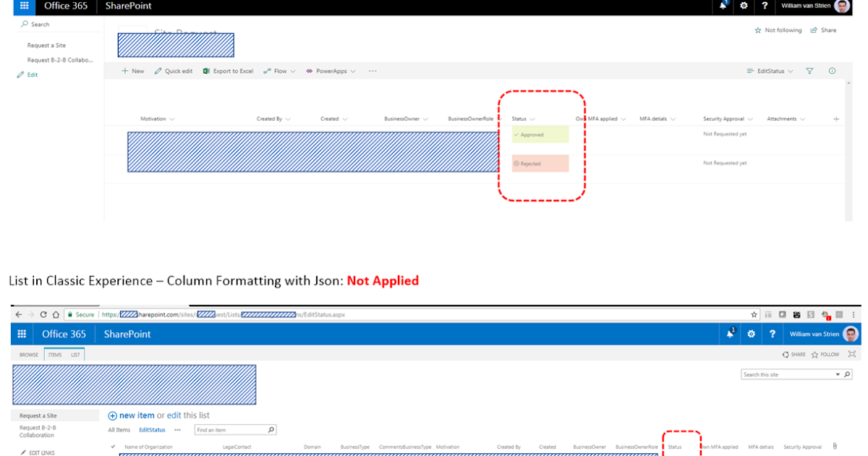Click the information panel icon
This screenshot has width=868, height=456.
coord(832,71)
